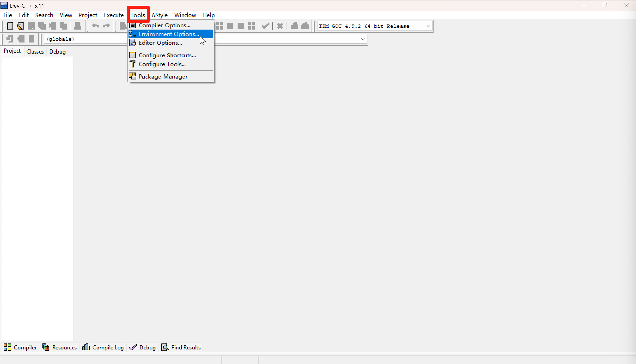
Task: Switch to the Debug sidebar tab
Action: point(57,52)
